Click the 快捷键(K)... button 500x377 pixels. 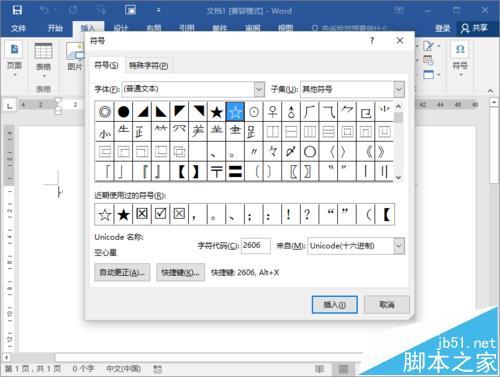pos(180,273)
